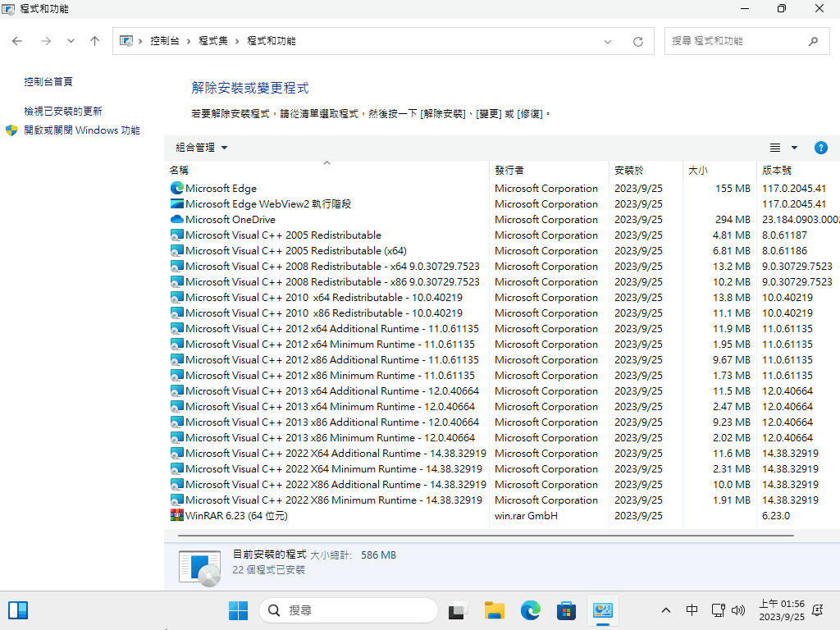Select Visual C++ 2005 Redistributable row icon
Image resolution: width=840 pixels, height=630 pixels.
[177, 235]
